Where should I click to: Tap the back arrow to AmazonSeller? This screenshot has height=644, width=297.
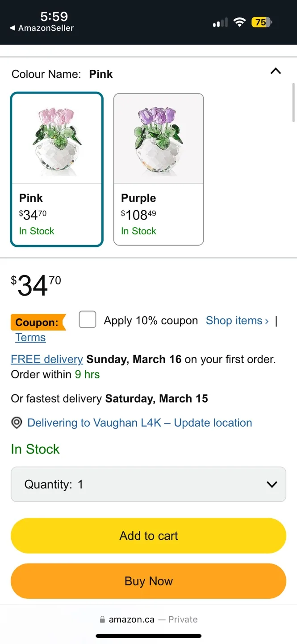[x=13, y=28]
